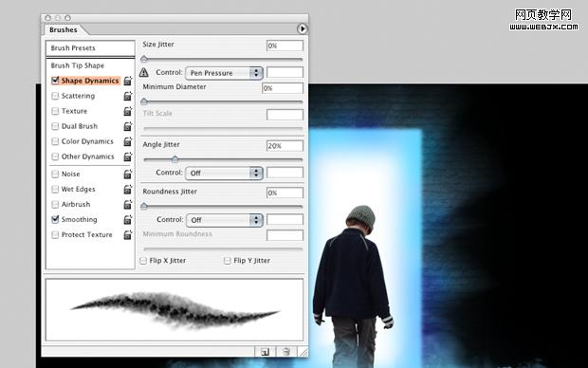Viewport: 588px width, 368px height.
Task: Click the Angle Jitter 20% field
Action: (x=285, y=146)
